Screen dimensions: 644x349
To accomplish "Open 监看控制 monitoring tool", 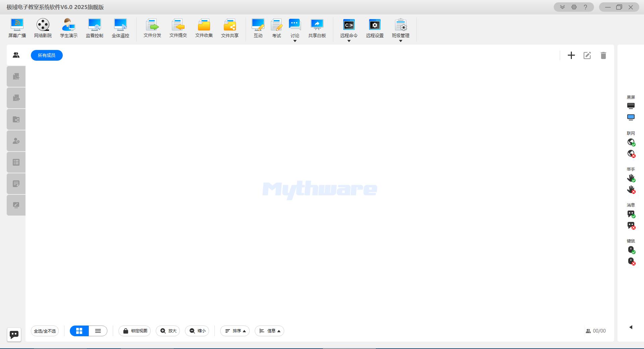I will 95,28.
